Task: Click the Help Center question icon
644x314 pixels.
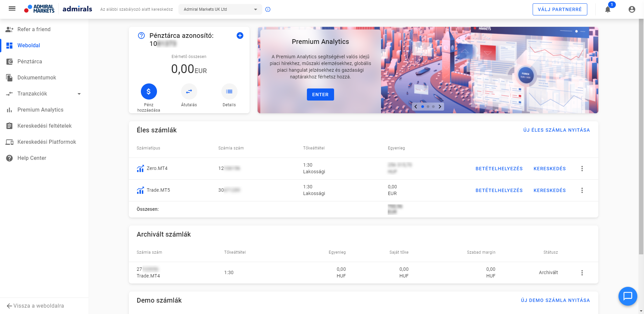Action: tap(9, 158)
